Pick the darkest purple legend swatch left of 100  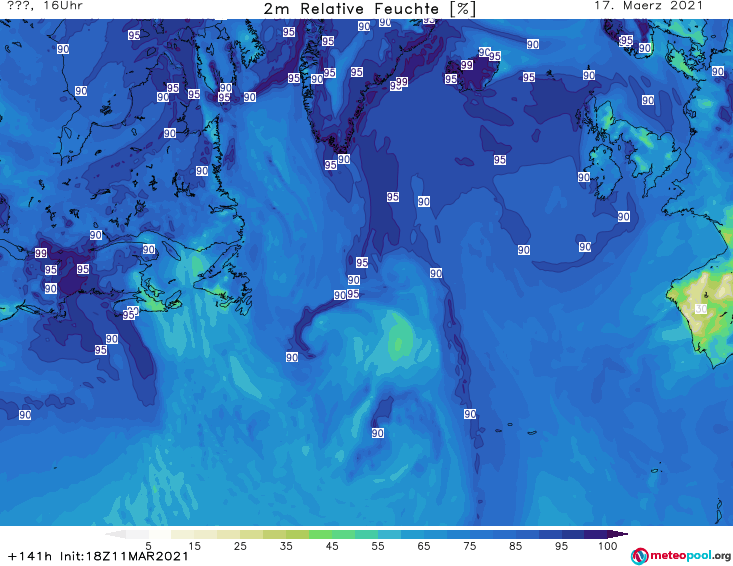click(596, 534)
